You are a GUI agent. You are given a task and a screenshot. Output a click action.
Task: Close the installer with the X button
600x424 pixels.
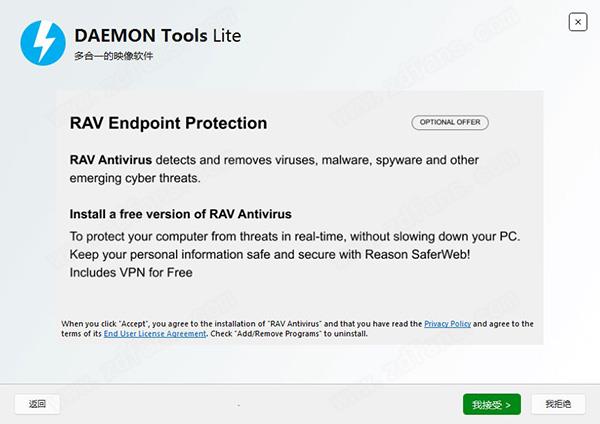(x=578, y=22)
